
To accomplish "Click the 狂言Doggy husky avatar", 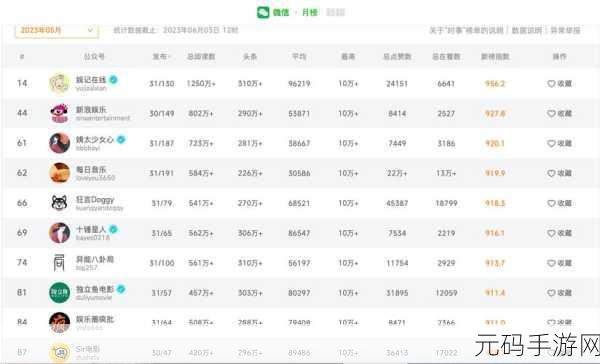I will click(59, 203).
